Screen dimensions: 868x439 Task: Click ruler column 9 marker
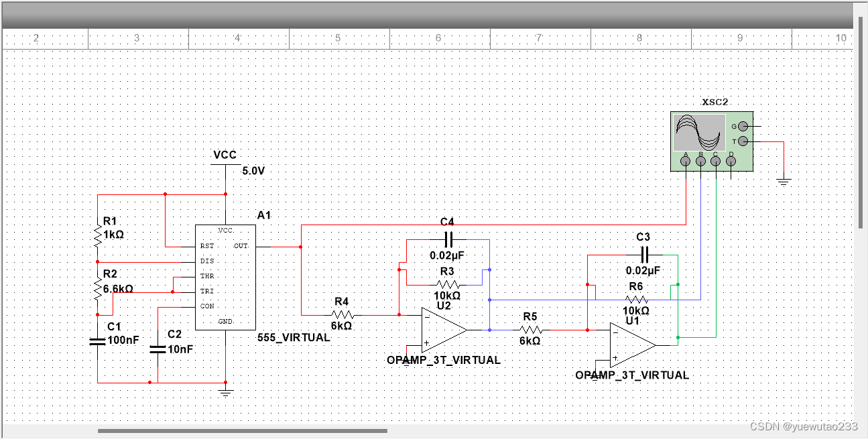(x=740, y=39)
